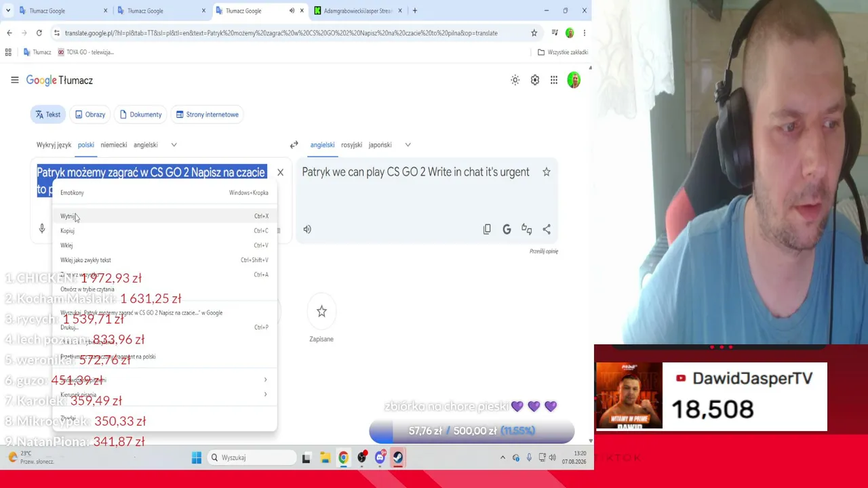Open the Zapisane saved translations star

321,312
